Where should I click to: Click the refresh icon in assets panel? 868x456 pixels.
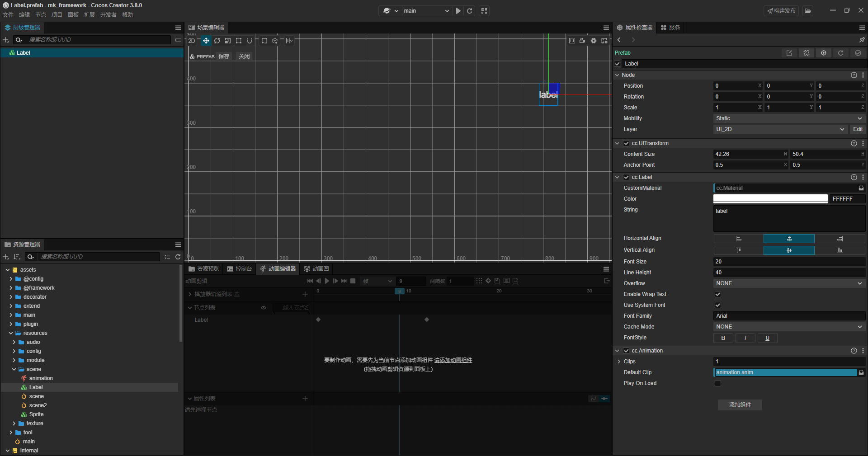tap(178, 257)
